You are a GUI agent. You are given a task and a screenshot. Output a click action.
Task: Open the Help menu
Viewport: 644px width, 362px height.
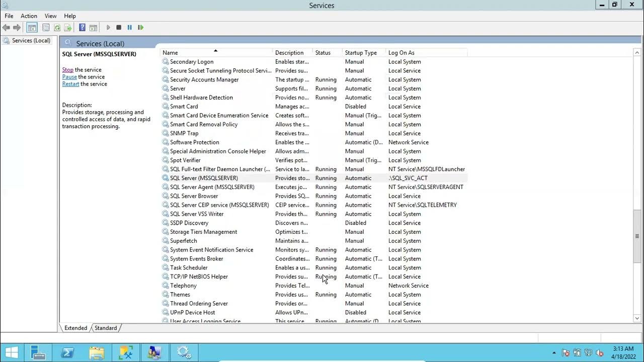pyautogui.click(x=70, y=16)
